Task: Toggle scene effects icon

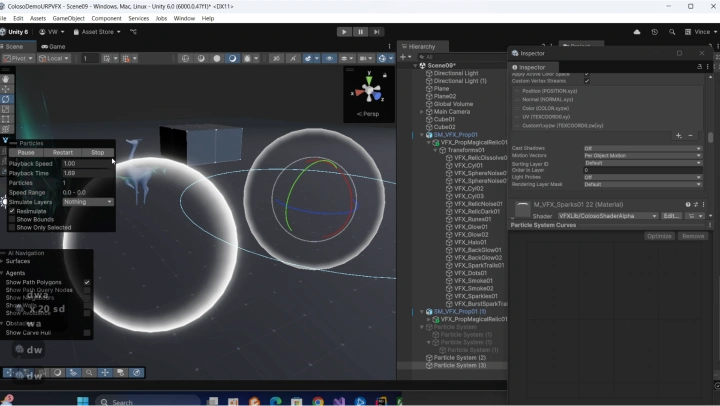Action: pos(308,58)
